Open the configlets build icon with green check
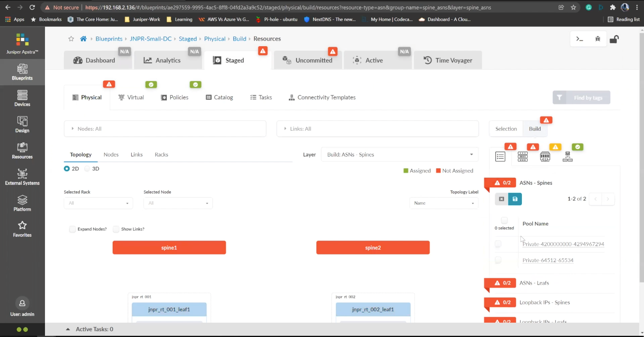 tap(568, 157)
